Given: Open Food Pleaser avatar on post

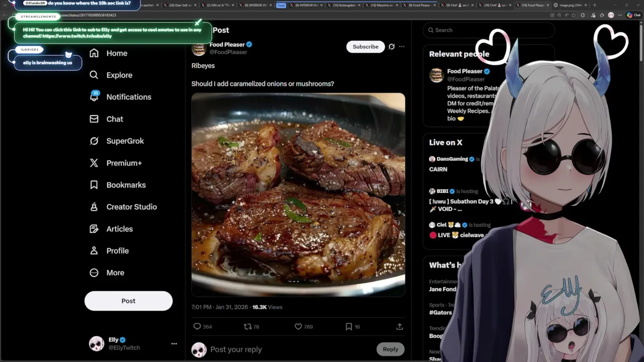Looking at the screenshot, I should click(x=199, y=48).
